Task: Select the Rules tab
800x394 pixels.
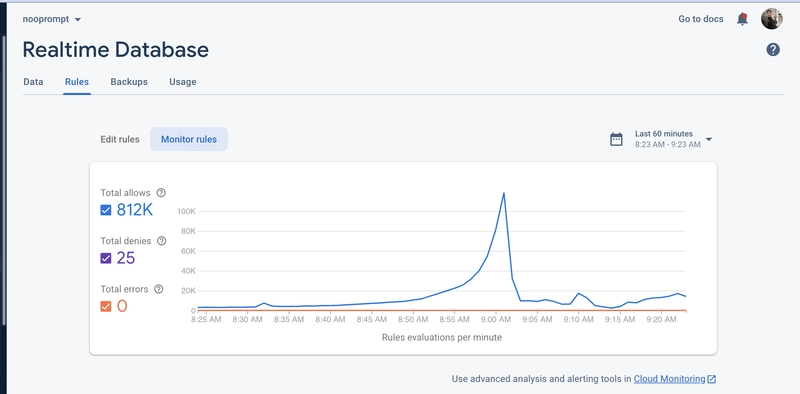Action: tap(77, 82)
